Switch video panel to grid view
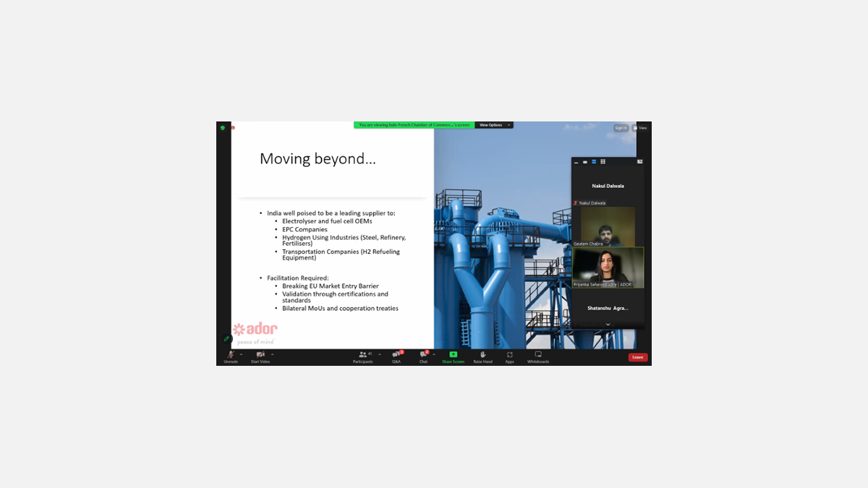The image size is (868, 488). point(603,162)
